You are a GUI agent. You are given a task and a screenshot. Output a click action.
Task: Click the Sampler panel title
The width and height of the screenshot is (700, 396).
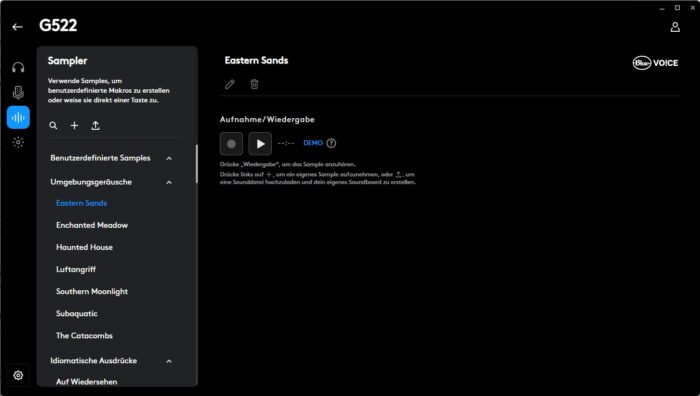click(67, 61)
